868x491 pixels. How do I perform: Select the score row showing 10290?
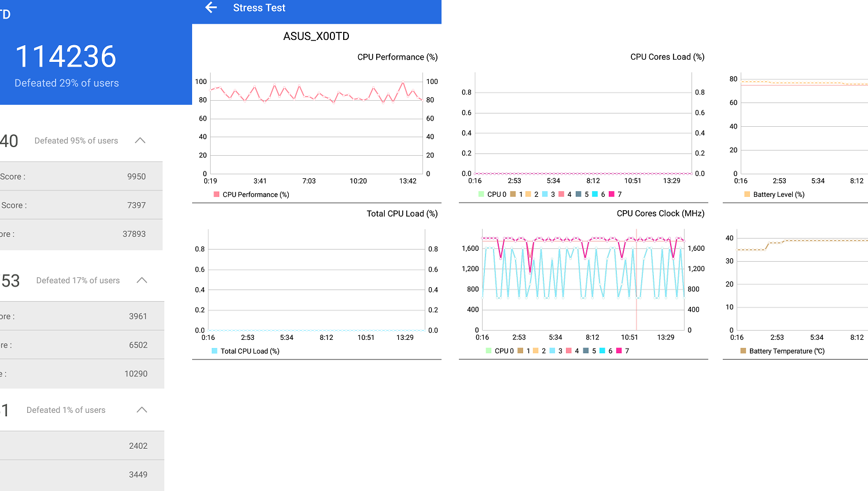(x=81, y=373)
